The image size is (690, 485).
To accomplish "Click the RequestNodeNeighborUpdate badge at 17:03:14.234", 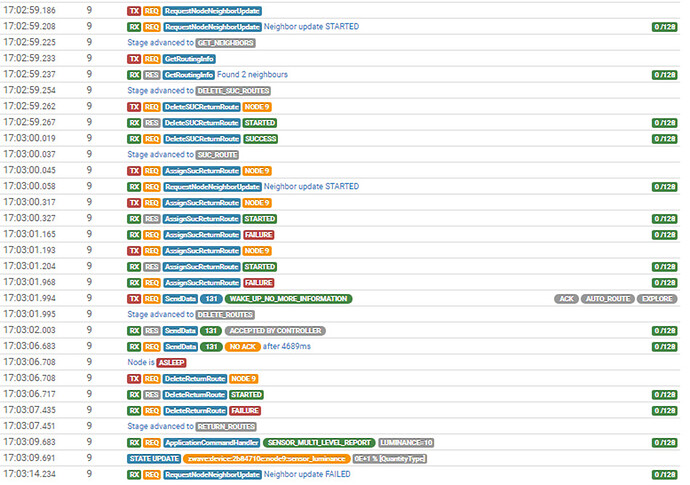I will 212,474.
